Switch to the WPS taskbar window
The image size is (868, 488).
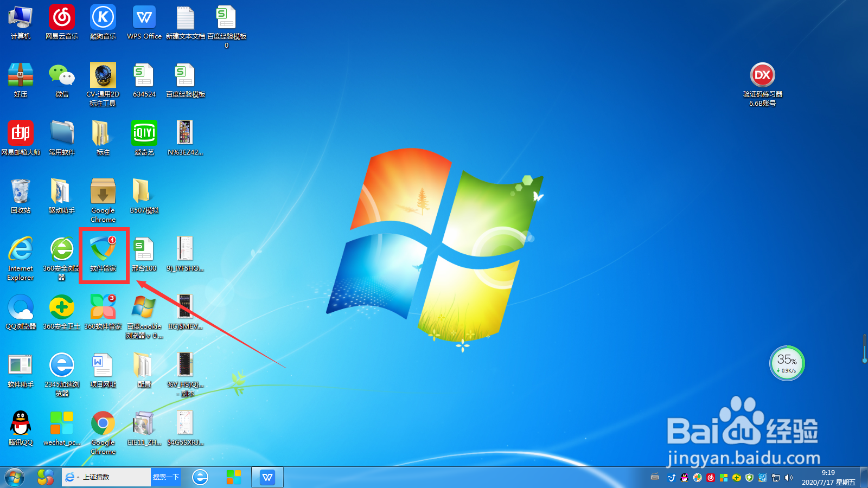[267, 477]
